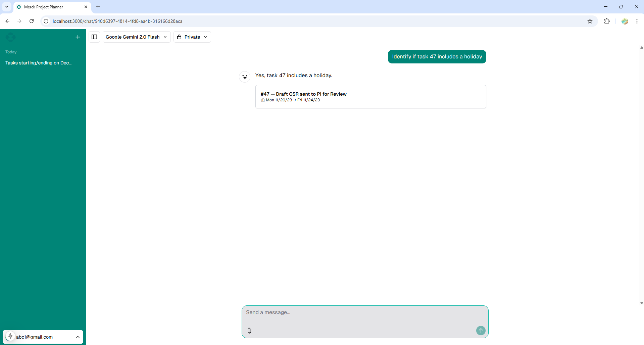Image resolution: width=644 pixels, height=345 pixels.
Task: Expand the Private visibility dropdown
Action: coord(192,37)
